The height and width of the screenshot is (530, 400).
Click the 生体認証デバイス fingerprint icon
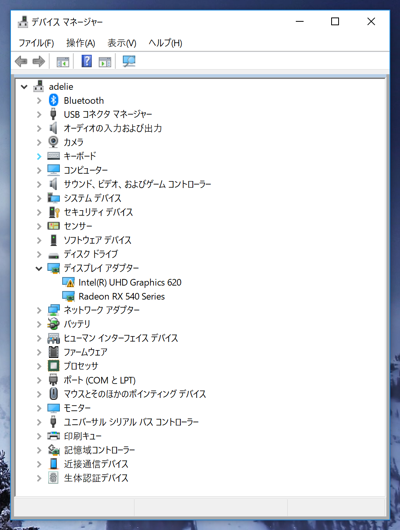(53, 478)
